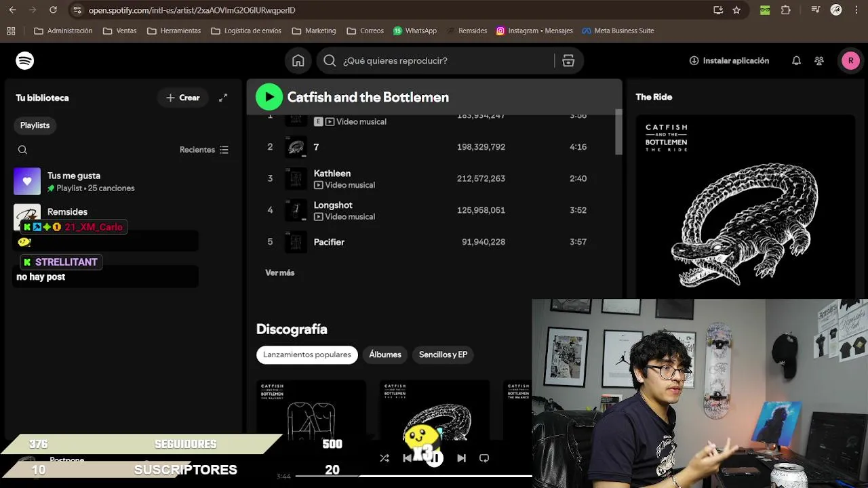The width and height of the screenshot is (868, 488).
Task: Open the Remsides bookmark
Action: point(467,30)
